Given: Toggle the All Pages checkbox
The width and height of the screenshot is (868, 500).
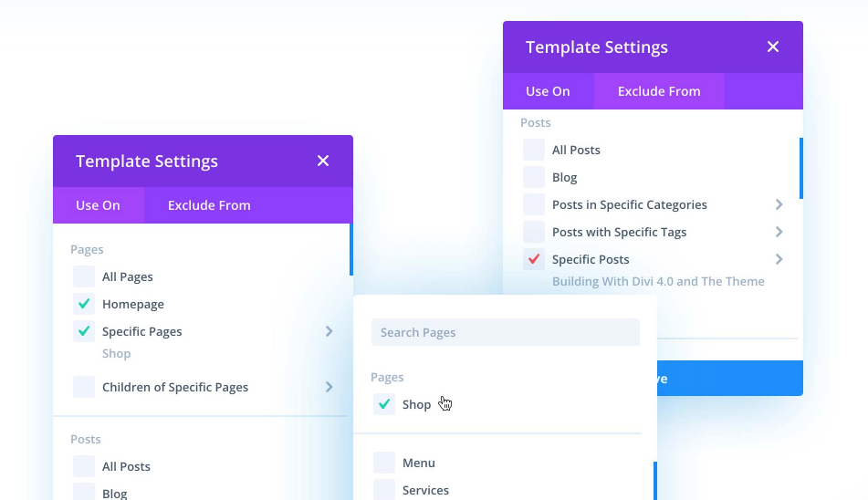Looking at the screenshot, I should tap(84, 276).
